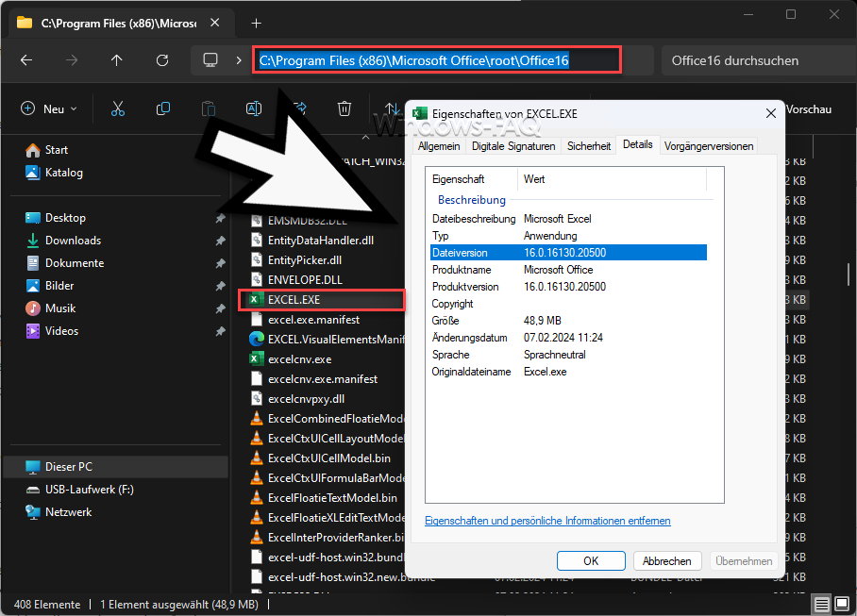Open the Downloads quick access folder
The height and width of the screenshot is (616, 857).
63,241
